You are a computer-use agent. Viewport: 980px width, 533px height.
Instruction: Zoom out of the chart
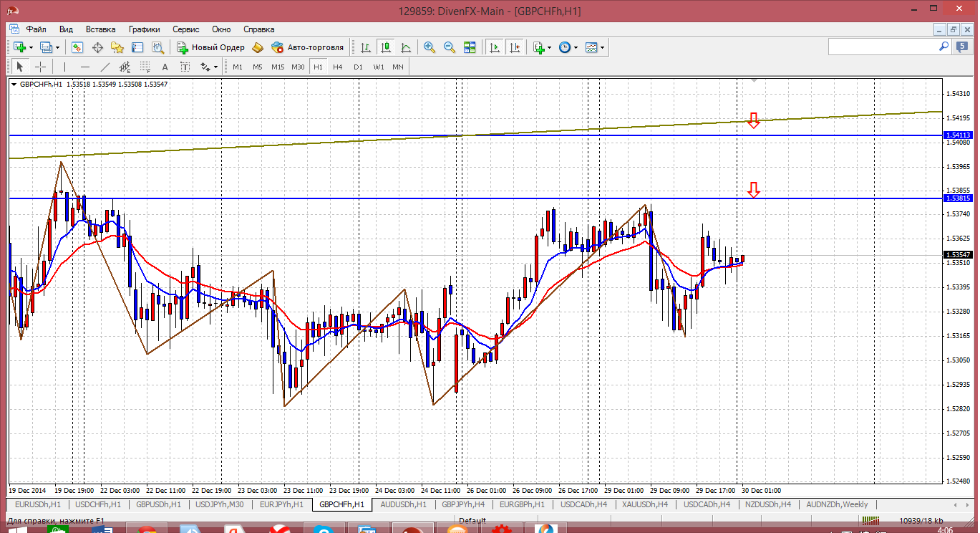pyautogui.click(x=450, y=47)
